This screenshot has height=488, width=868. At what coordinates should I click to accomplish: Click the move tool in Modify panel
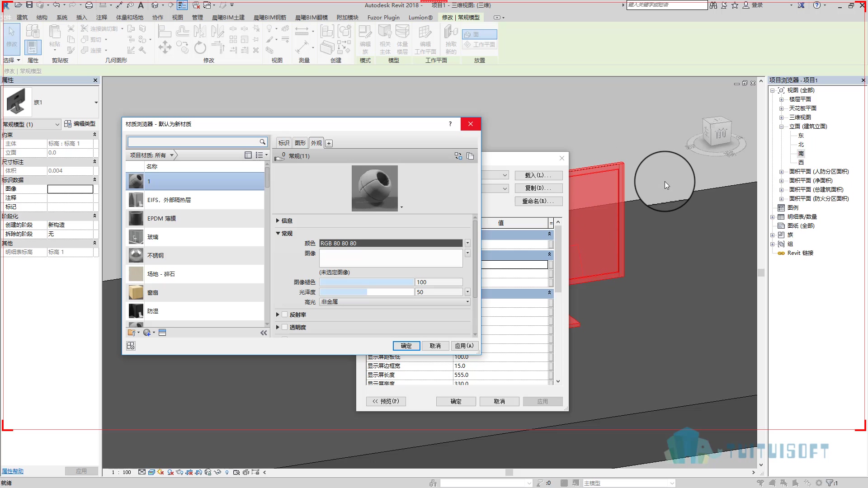tap(165, 47)
